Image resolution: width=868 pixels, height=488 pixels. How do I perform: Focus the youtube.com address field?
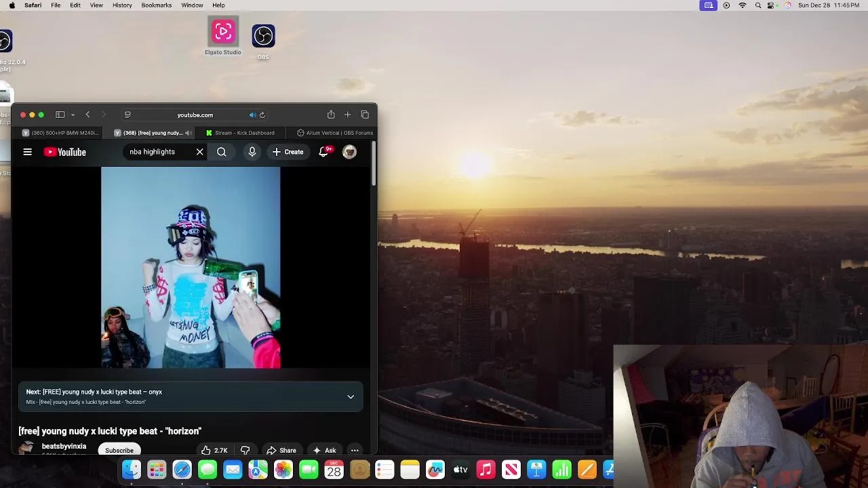195,115
